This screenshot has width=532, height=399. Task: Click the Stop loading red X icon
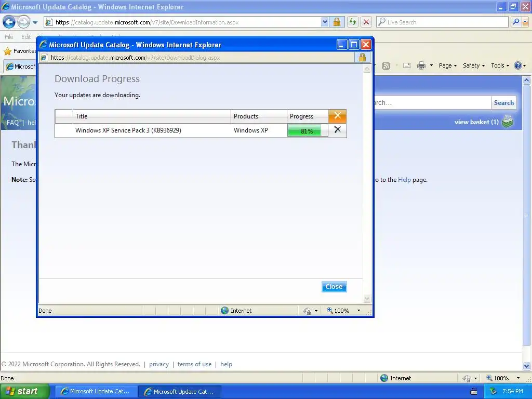pos(366,22)
